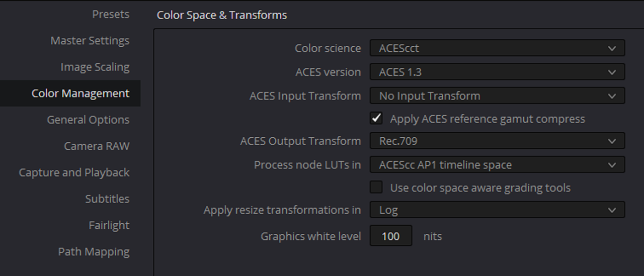The height and width of the screenshot is (276, 644).
Task: Show Capture and Playback settings
Action: click(74, 172)
